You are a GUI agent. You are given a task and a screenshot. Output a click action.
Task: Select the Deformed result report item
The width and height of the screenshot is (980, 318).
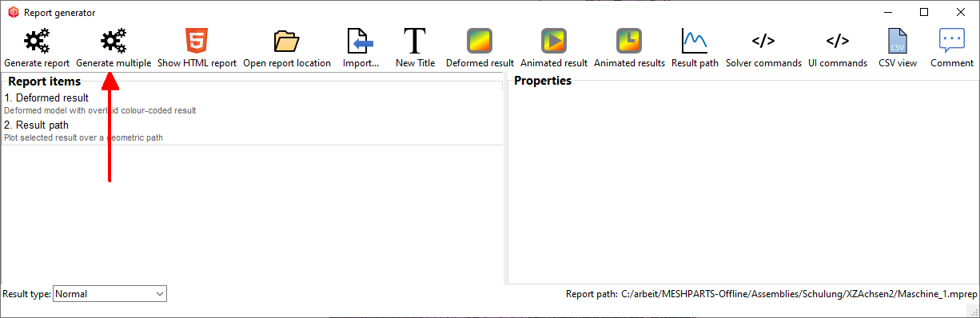[252, 104]
